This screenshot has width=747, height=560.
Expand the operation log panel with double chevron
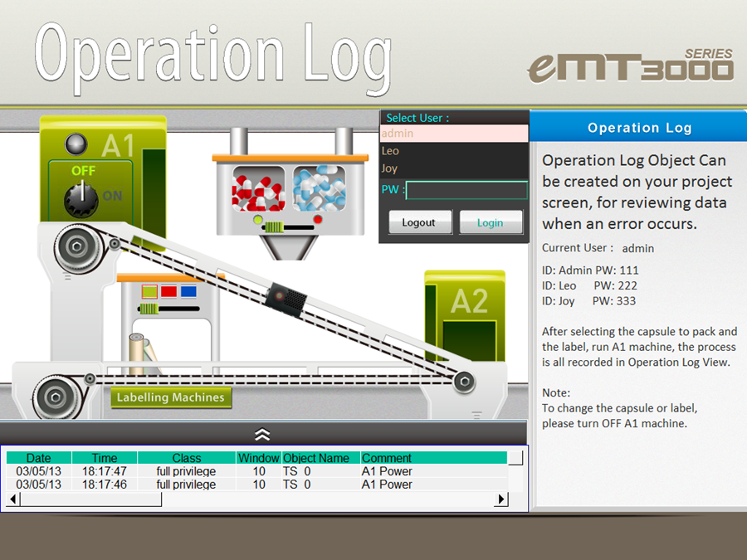coord(262,434)
